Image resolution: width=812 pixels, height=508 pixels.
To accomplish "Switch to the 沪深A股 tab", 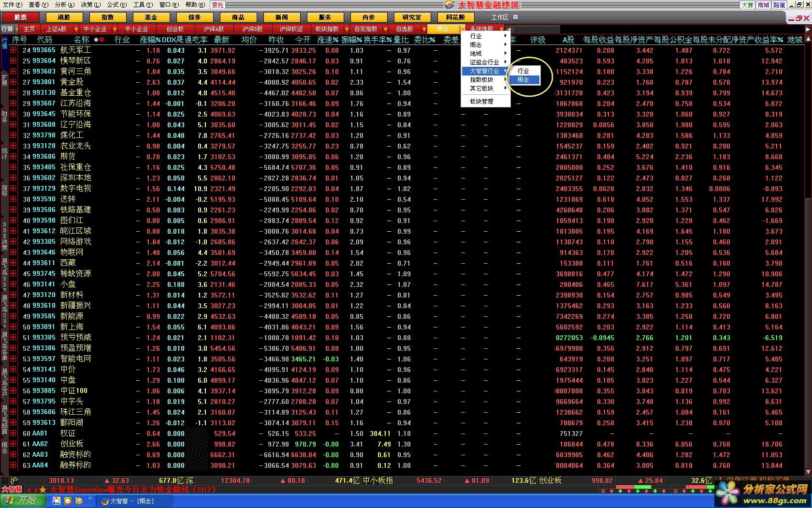I will coord(214,29).
